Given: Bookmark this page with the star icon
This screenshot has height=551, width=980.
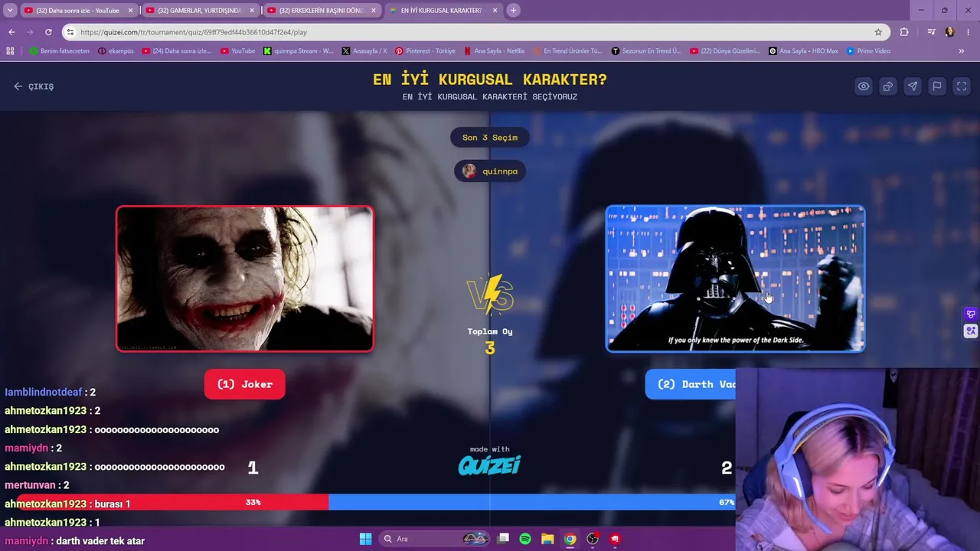Looking at the screenshot, I should point(878,32).
